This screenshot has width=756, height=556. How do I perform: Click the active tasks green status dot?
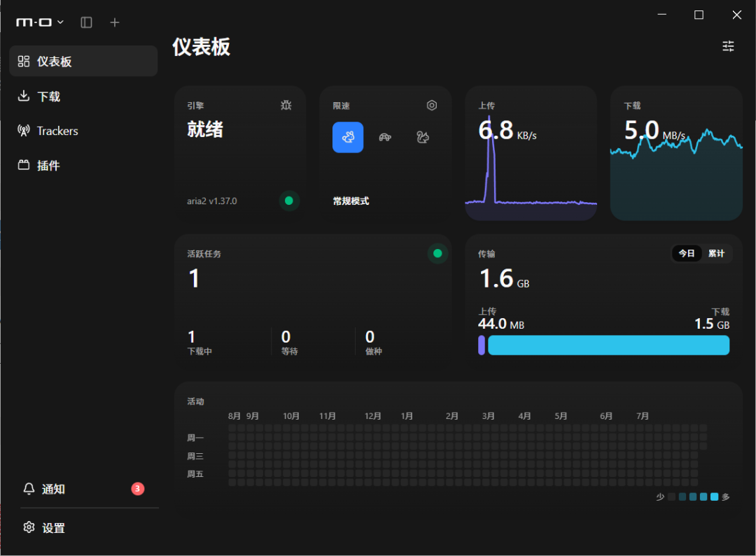[437, 253]
